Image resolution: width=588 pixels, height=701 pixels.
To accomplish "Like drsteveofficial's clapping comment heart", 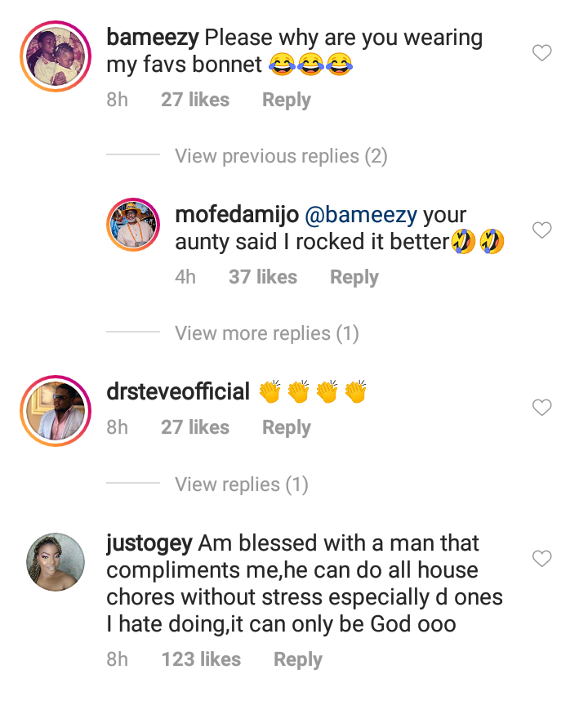I will tap(541, 407).
